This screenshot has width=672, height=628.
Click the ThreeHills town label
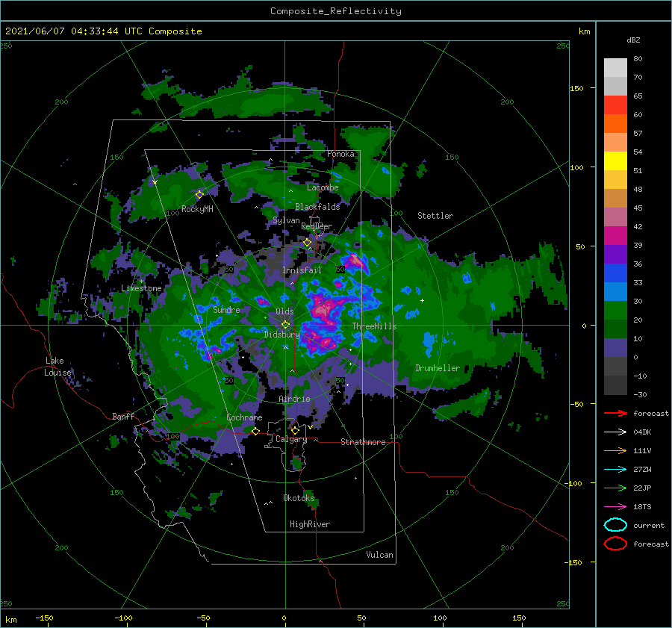[374, 326]
